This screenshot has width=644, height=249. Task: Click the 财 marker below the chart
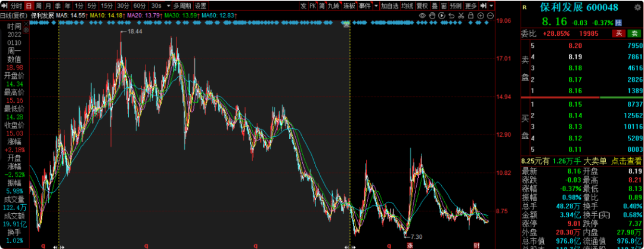click(477, 245)
